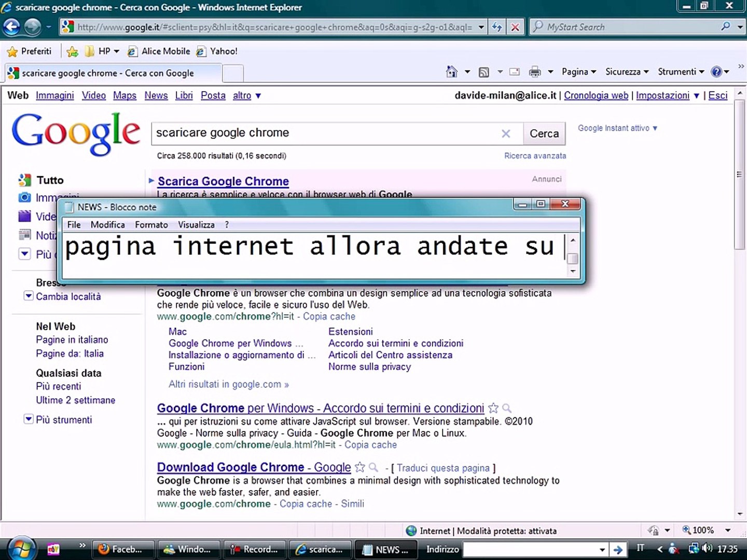Refresh the page using the address bar refresh icon
The image size is (747, 560).
click(x=497, y=27)
